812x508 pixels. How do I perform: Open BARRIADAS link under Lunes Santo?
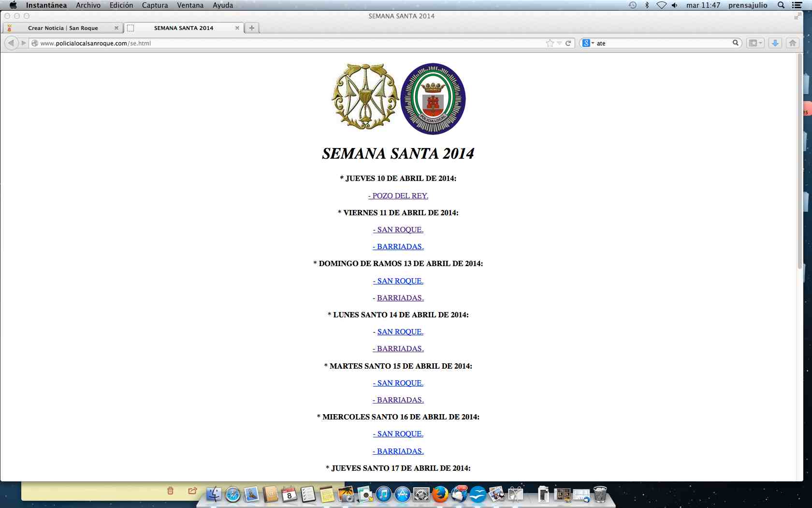pyautogui.click(x=398, y=348)
